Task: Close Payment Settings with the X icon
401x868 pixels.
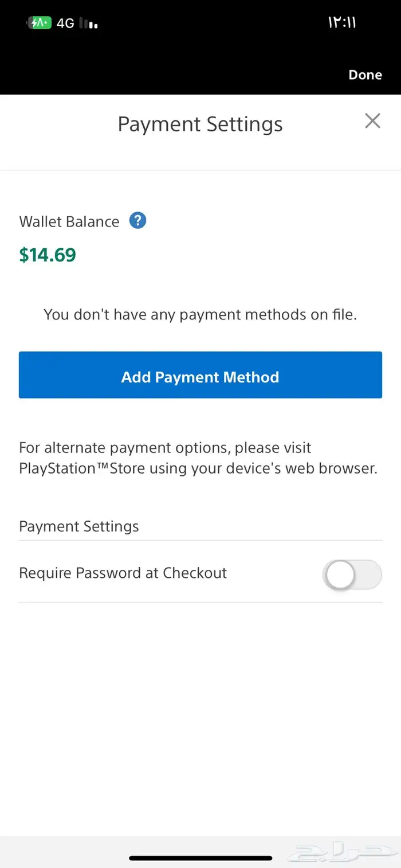Action: click(x=372, y=121)
